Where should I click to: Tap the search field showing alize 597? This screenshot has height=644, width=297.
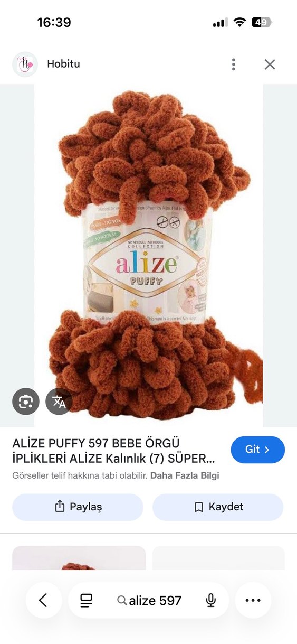[x=149, y=600]
